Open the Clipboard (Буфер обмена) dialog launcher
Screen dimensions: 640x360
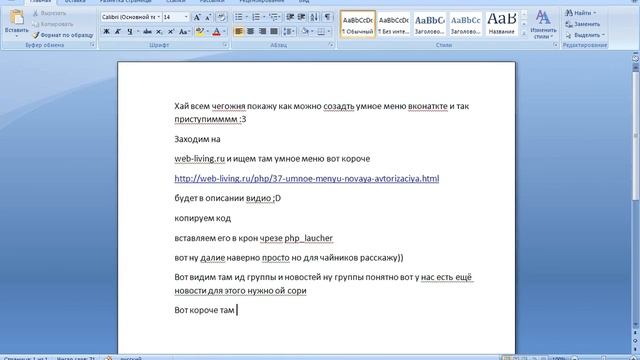pos(93,45)
